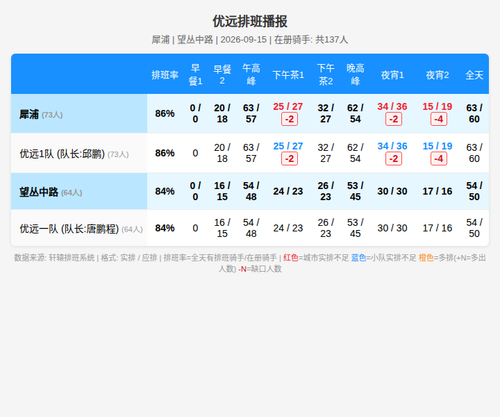Image resolution: width=500 pixels, height=417 pixels.
Task: Select the 早餐1 column header
Action: 195,75
